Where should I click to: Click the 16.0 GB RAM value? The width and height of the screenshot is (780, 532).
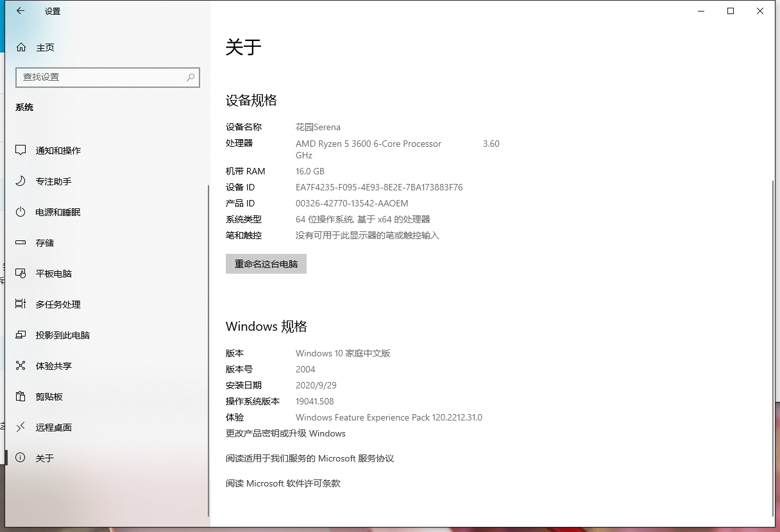click(x=310, y=171)
